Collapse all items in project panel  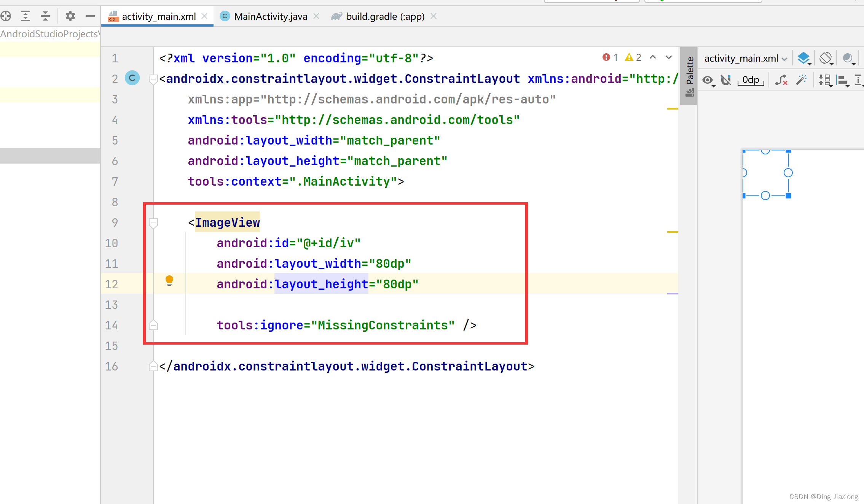45,16
